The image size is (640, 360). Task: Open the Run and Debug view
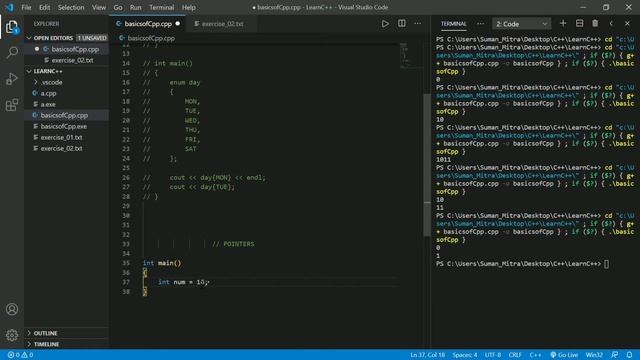pos(12,79)
